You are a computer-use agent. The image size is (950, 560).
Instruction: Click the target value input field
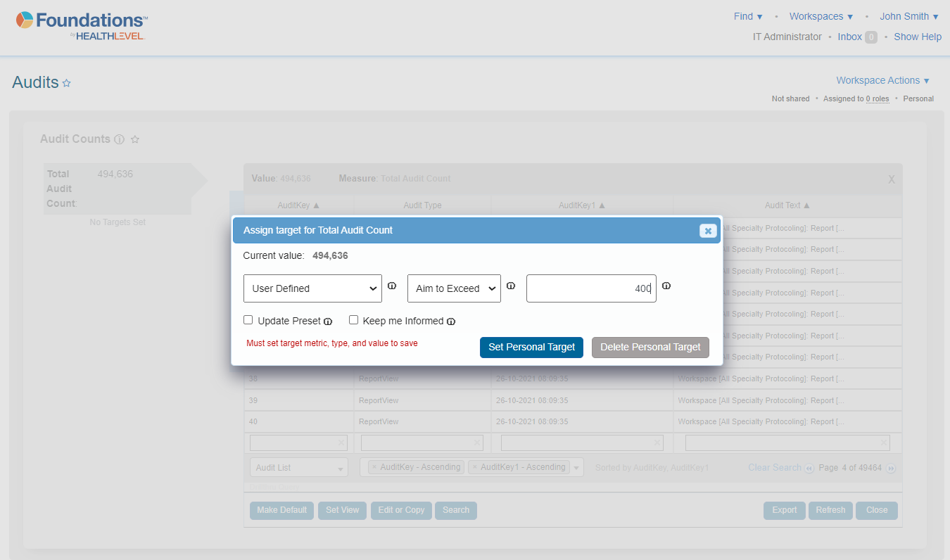coord(590,288)
